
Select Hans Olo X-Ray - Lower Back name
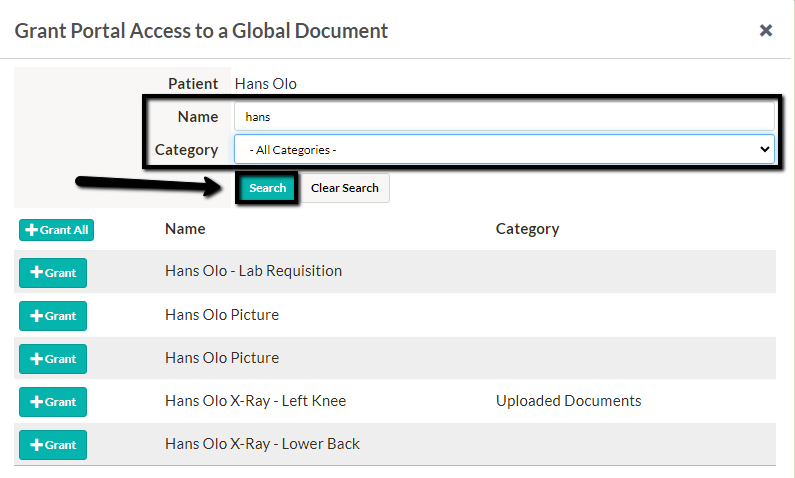(x=262, y=444)
